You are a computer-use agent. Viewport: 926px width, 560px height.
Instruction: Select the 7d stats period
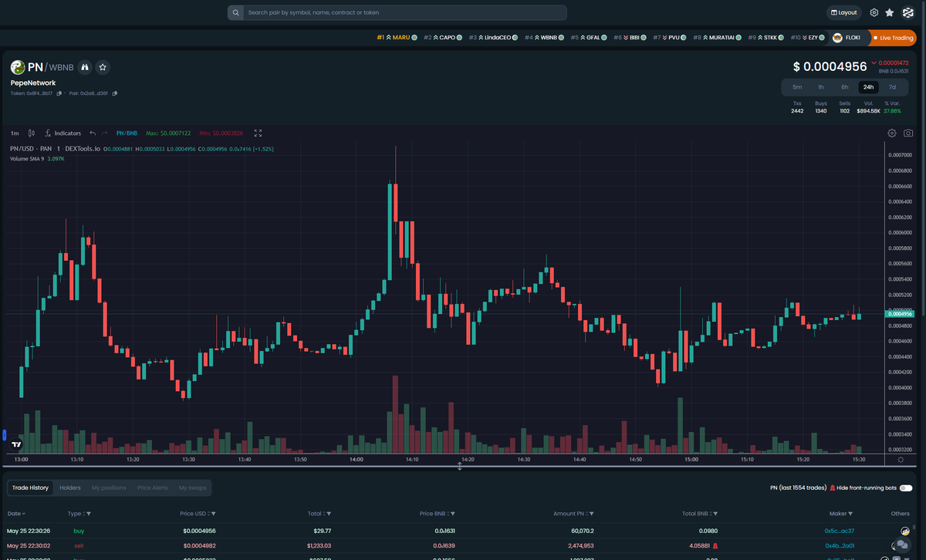coord(893,87)
